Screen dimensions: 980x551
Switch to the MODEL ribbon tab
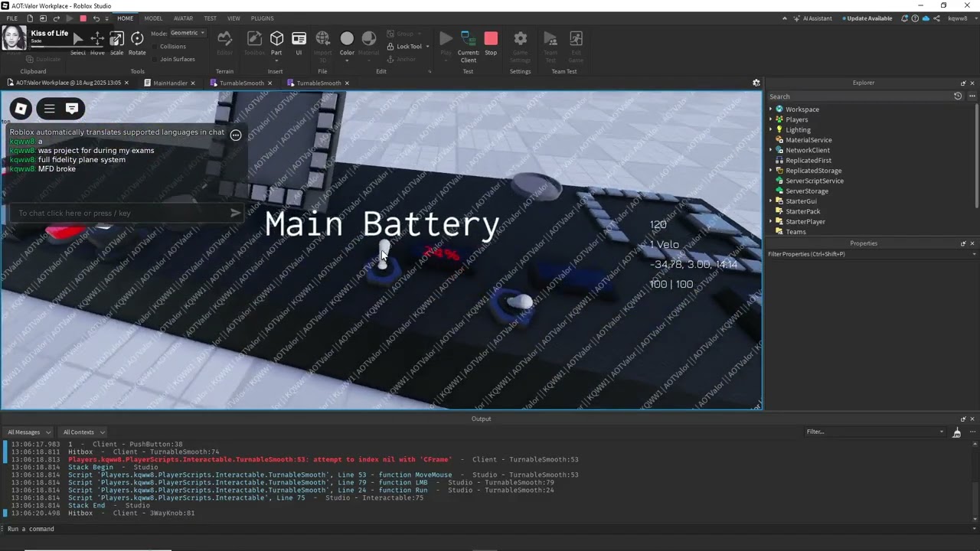pyautogui.click(x=153, y=18)
